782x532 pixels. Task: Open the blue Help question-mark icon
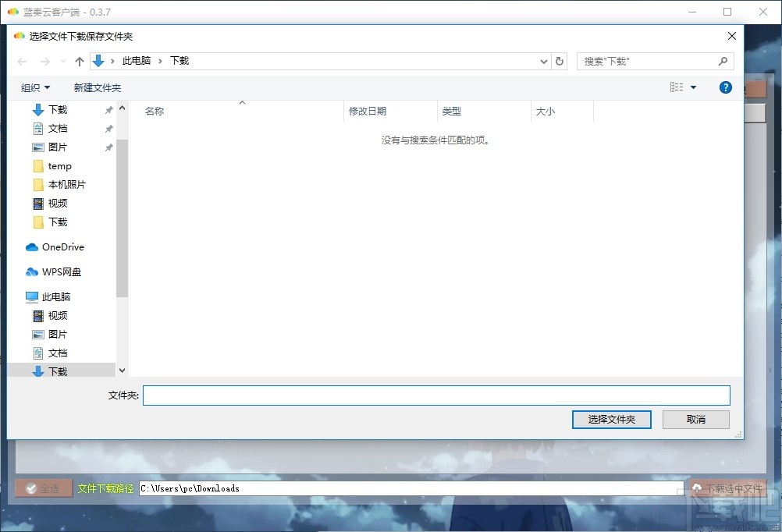(725, 87)
